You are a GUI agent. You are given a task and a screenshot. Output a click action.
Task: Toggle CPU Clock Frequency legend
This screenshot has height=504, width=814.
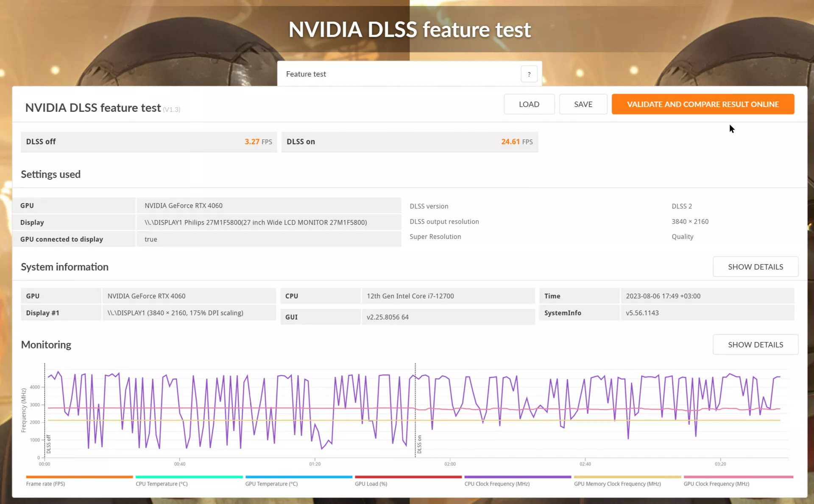point(497,484)
